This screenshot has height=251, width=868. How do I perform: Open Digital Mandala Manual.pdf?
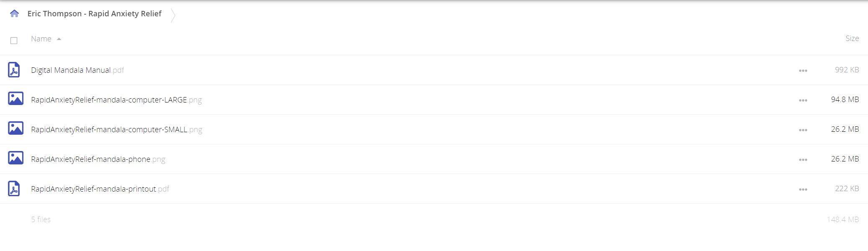(77, 70)
